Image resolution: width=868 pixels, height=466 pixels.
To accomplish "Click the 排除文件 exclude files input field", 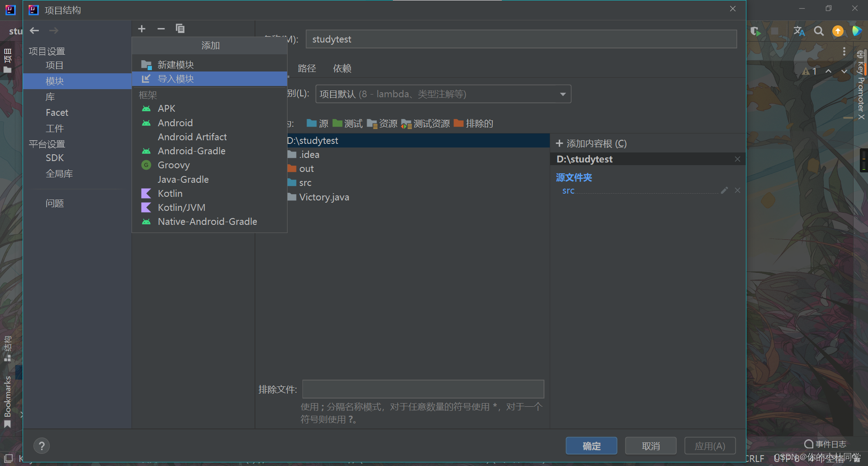I will (423, 389).
